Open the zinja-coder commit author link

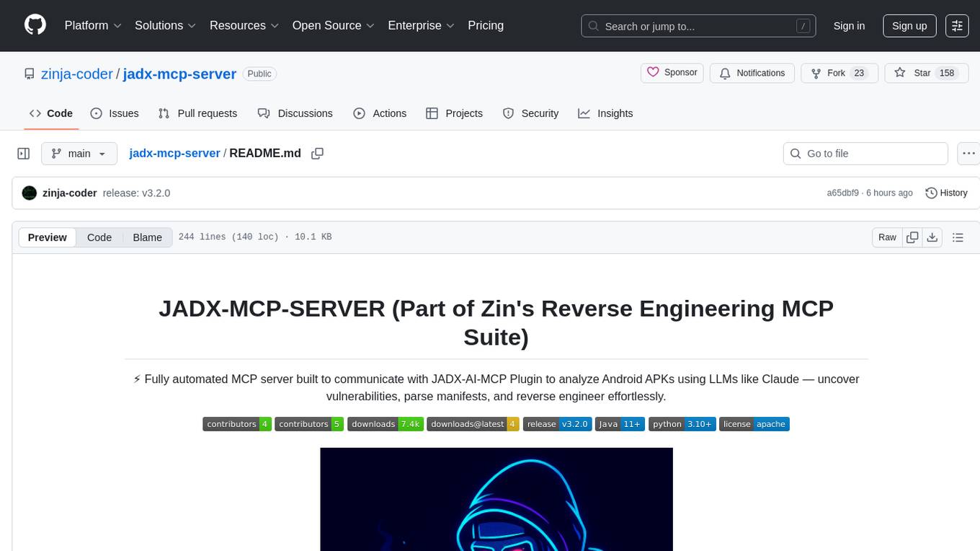click(x=70, y=193)
